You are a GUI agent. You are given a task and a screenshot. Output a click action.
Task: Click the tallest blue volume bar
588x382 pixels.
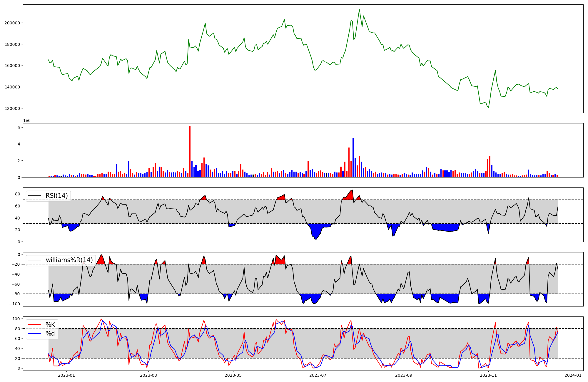[353, 158]
